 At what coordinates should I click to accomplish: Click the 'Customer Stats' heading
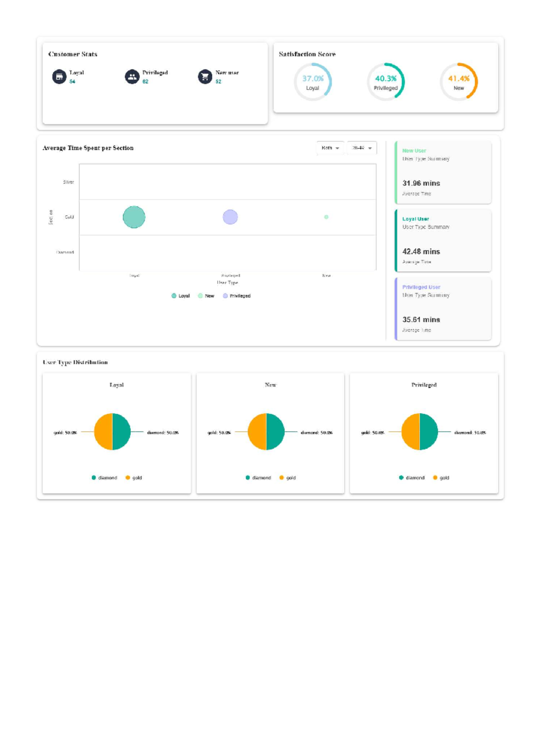point(73,54)
